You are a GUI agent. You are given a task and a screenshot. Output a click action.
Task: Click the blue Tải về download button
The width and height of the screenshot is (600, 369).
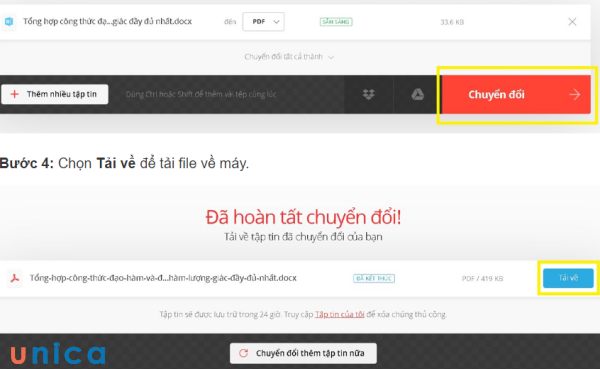(568, 278)
